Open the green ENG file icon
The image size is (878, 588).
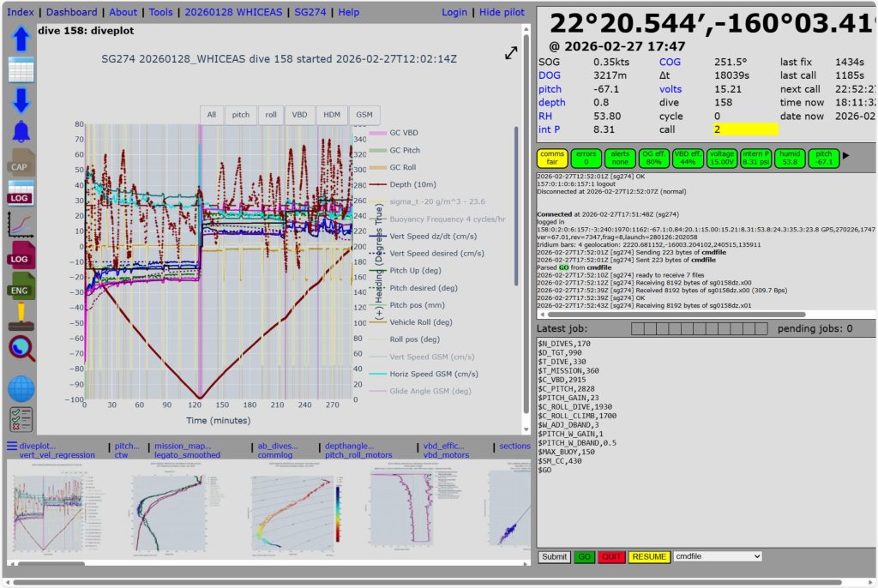tap(21, 286)
